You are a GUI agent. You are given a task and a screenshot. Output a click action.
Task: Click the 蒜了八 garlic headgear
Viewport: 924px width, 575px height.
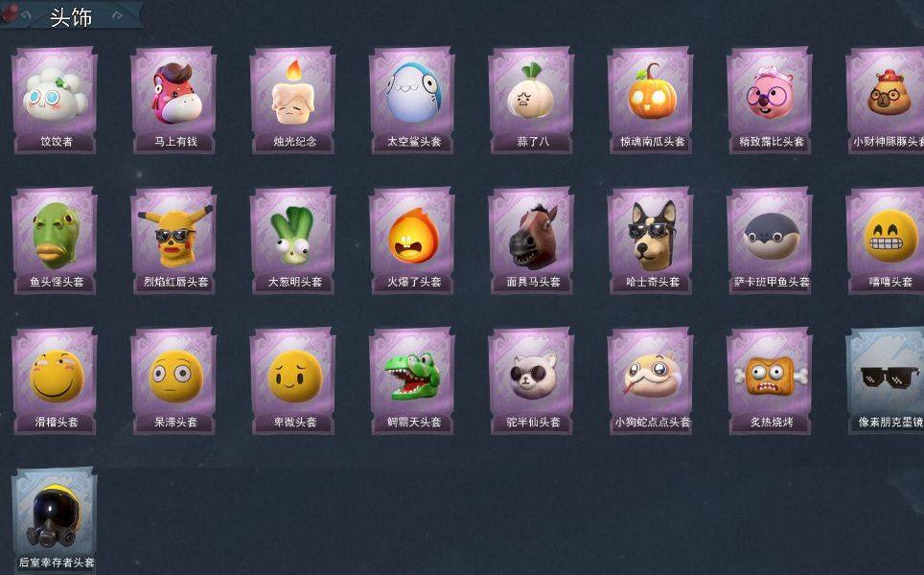(531, 101)
